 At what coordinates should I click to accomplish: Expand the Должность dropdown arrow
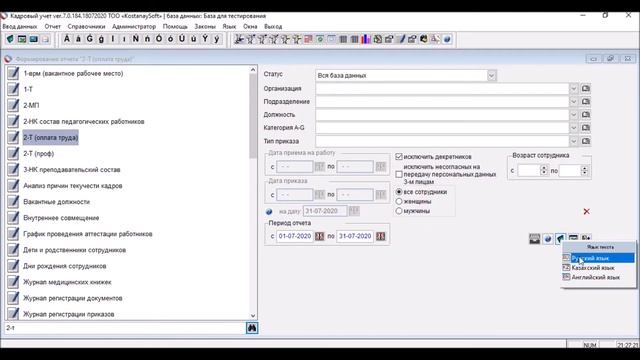click(x=573, y=115)
